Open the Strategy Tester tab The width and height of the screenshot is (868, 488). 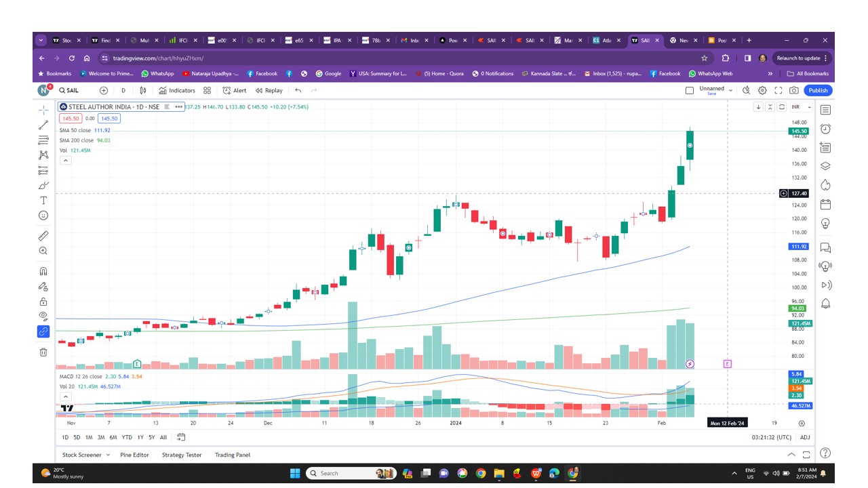click(x=182, y=455)
